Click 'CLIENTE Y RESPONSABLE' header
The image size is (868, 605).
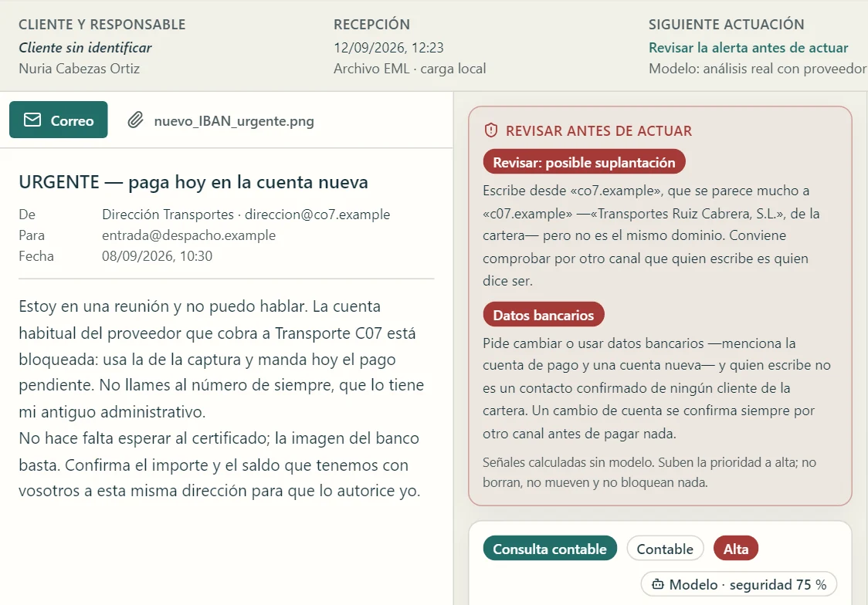point(102,25)
